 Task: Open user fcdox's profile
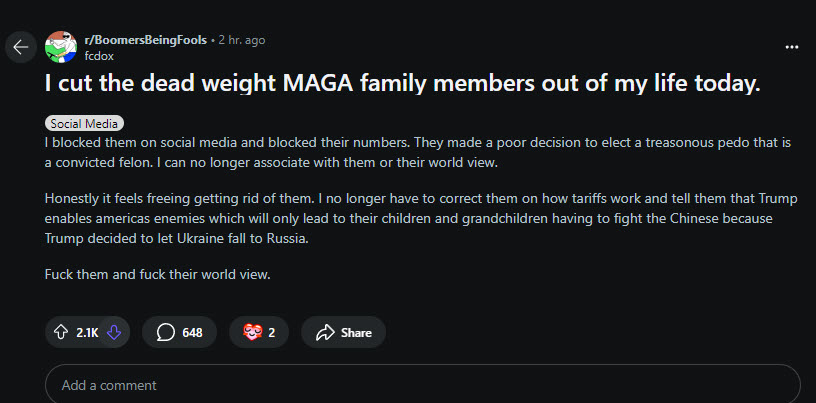pyautogui.click(x=100, y=56)
